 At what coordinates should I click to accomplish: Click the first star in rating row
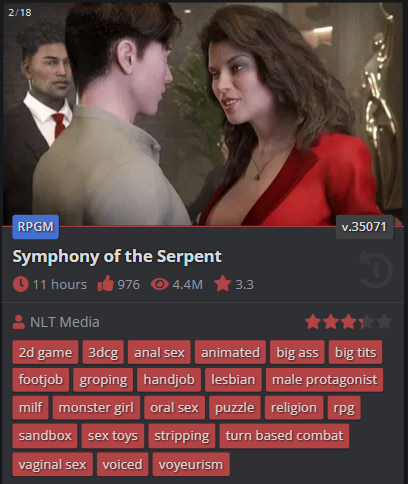pyautogui.click(x=313, y=322)
